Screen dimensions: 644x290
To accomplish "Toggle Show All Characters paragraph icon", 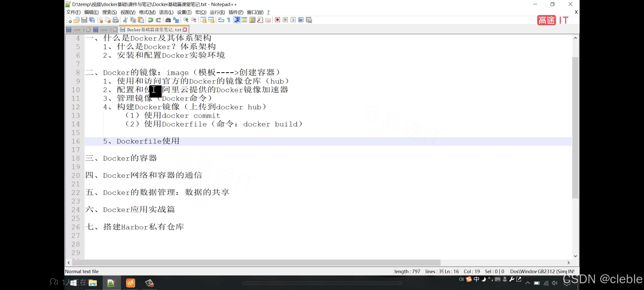I will (229, 20).
